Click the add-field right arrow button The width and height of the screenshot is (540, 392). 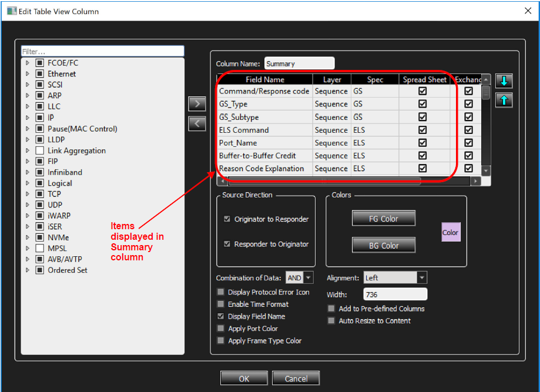[197, 103]
